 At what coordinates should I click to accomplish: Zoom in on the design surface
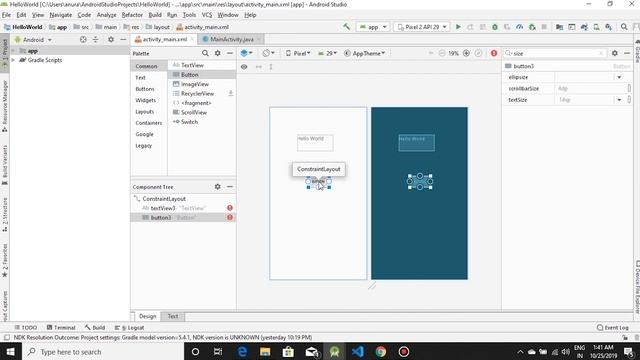[x=466, y=53]
